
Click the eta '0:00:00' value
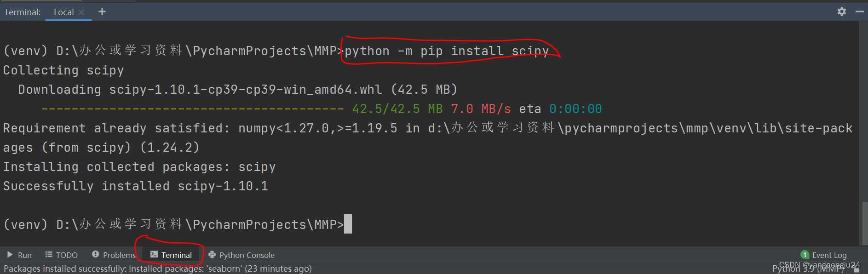coord(575,109)
